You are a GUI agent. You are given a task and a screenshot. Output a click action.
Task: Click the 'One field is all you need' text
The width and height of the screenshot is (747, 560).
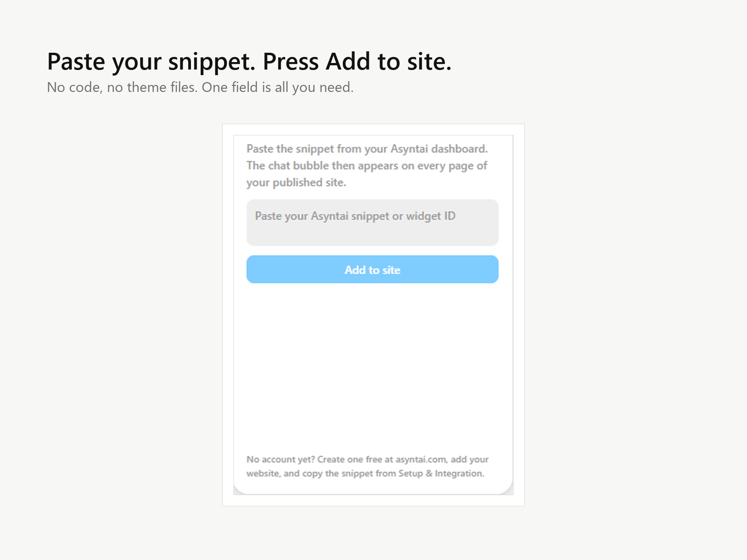click(x=277, y=87)
